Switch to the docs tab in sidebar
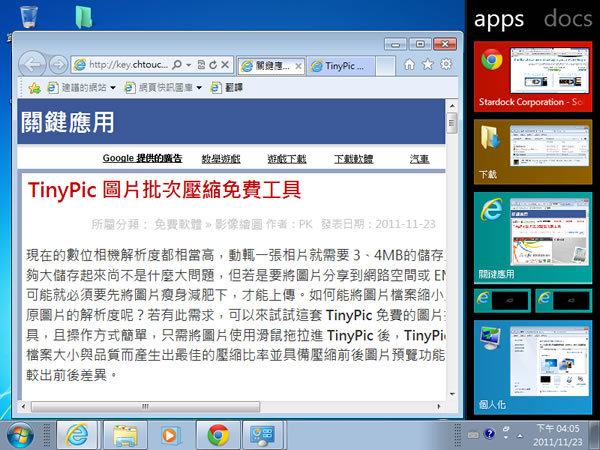 tap(569, 18)
